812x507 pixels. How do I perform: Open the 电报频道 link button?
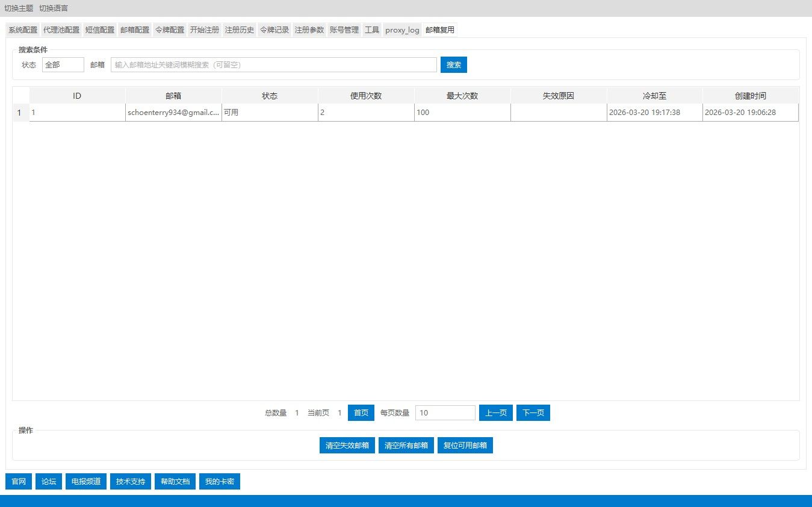[x=86, y=482]
